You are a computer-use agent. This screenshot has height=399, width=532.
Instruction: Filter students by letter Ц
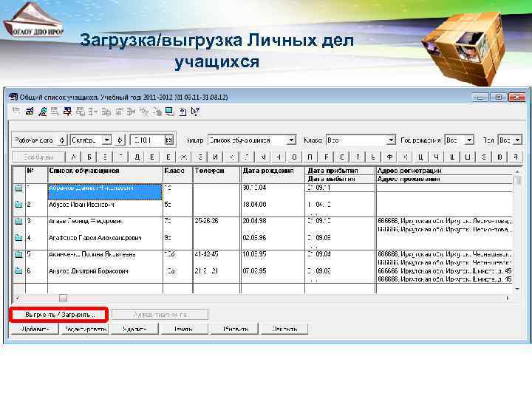[420, 157]
